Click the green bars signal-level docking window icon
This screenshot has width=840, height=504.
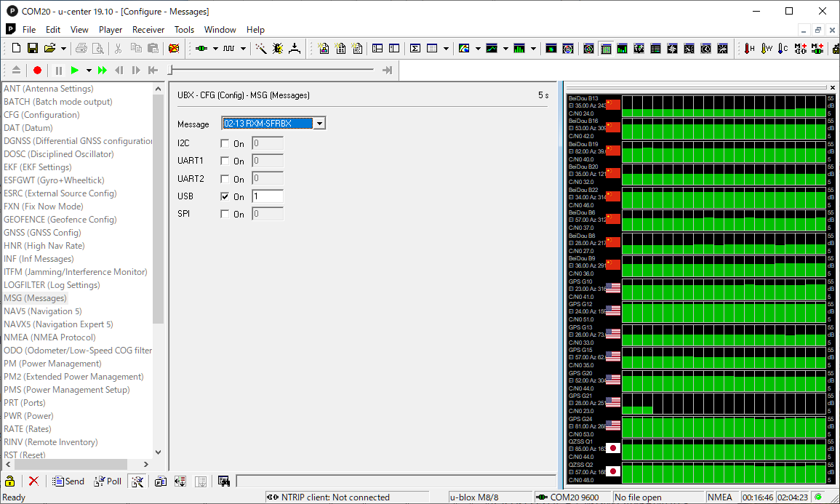click(x=622, y=48)
